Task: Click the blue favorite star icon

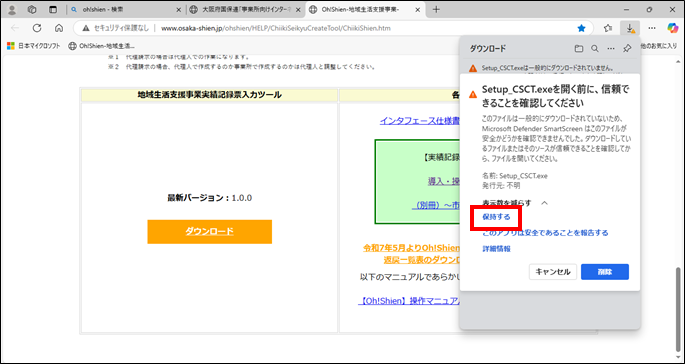Action: [581, 28]
